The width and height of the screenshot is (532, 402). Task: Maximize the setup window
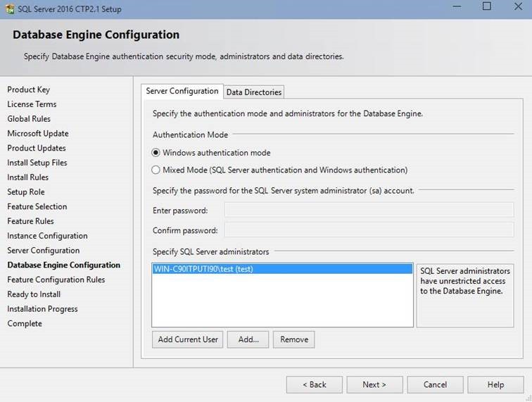[x=486, y=6]
